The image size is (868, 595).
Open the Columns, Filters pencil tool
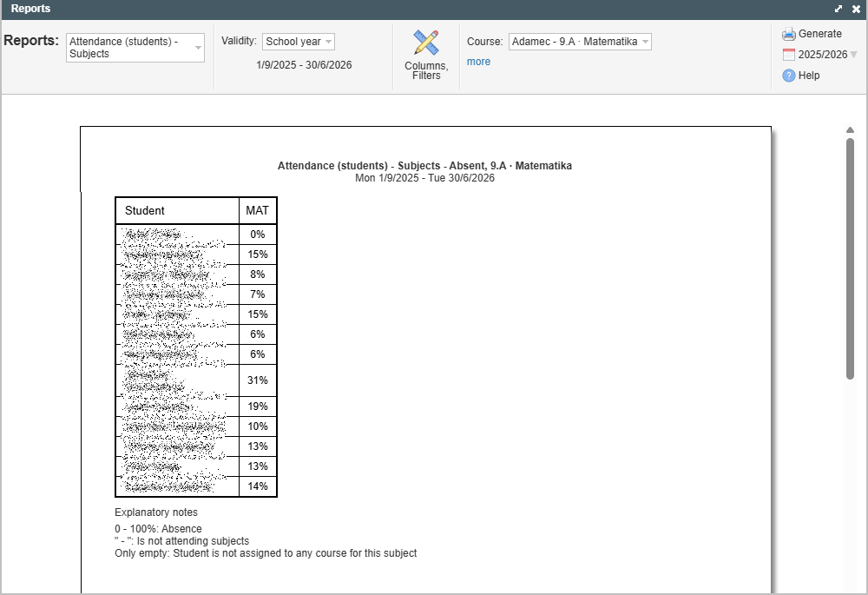coord(425,43)
